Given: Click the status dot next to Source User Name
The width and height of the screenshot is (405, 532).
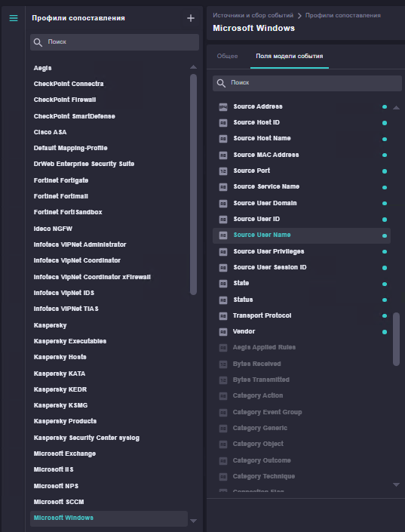Looking at the screenshot, I should 385,235.
